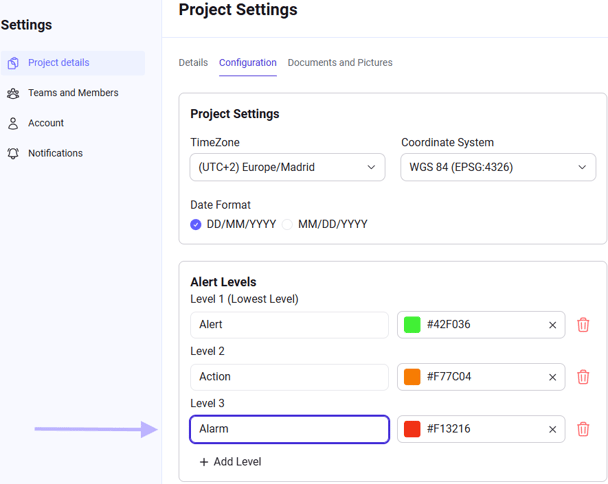608x484 pixels.
Task: Clear the #F77C04 color value
Action: [x=552, y=377]
